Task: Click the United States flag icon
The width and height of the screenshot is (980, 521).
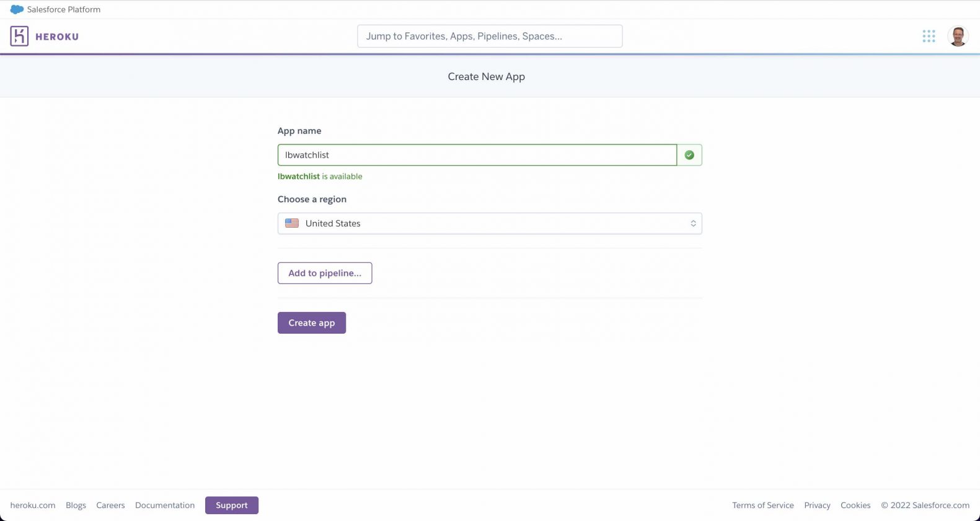Action: coord(292,223)
